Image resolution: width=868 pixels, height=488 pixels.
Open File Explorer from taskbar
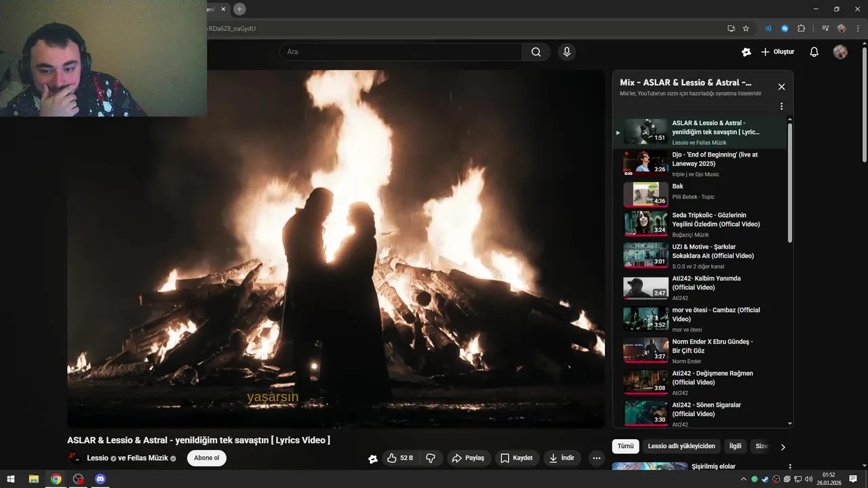click(x=33, y=479)
